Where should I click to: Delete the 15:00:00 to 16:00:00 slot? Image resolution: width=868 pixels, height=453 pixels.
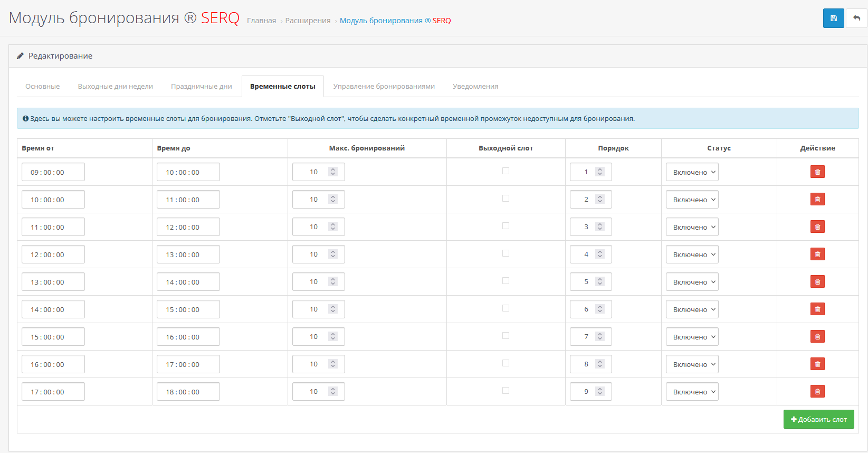coord(817,337)
